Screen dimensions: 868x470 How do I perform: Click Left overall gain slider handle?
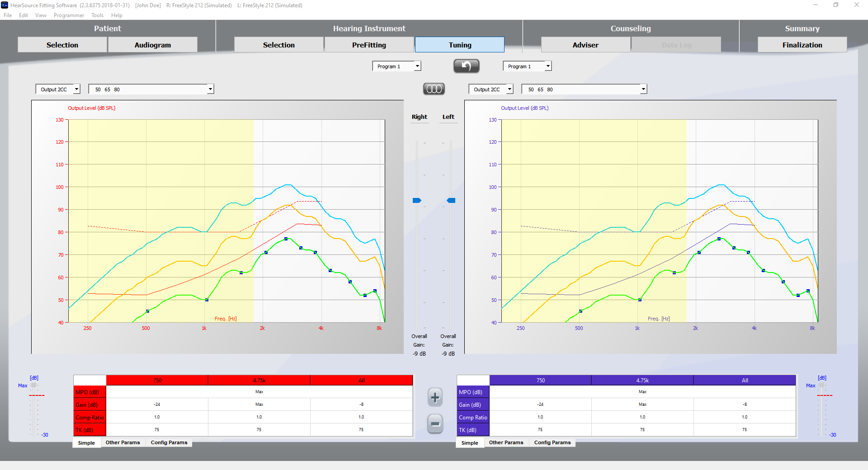click(451, 200)
